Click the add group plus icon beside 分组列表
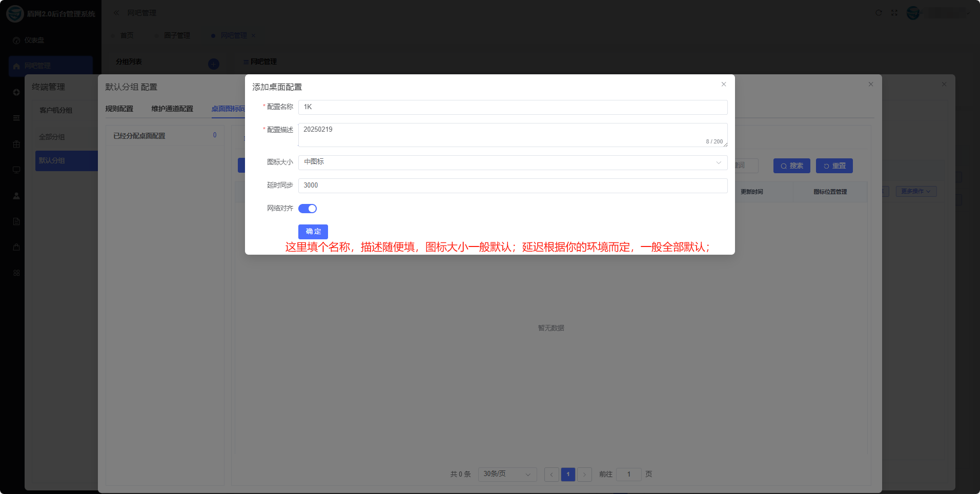 [x=214, y=64]
